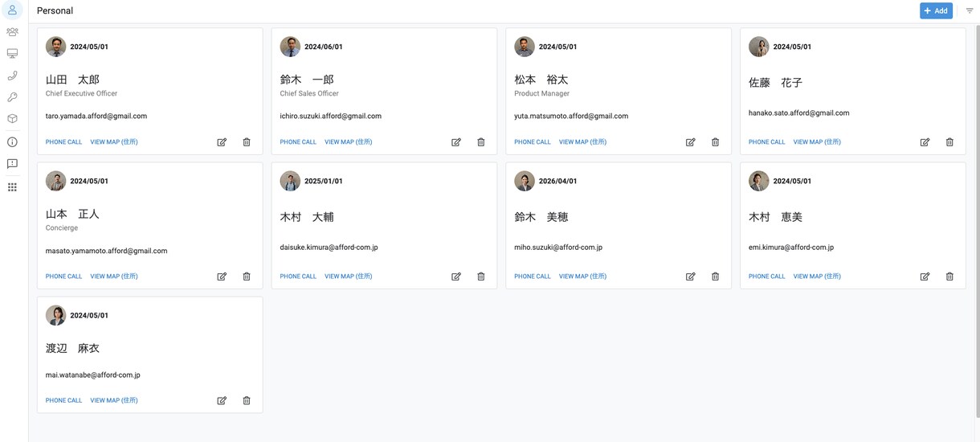This screenshot has height=442, width=980.
Task: Click PHONE CALL for 木村 大輔
Action: 298,276
